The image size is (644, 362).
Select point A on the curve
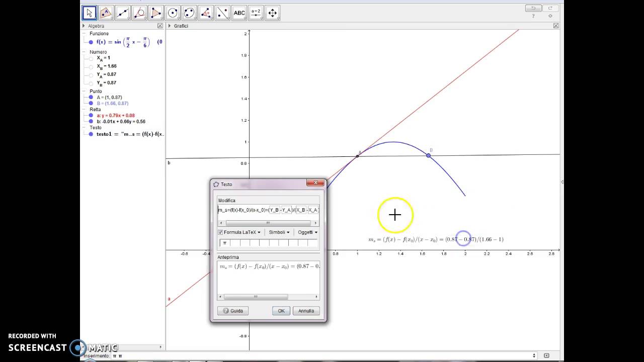pyautogui.click(x=358, y=155)
